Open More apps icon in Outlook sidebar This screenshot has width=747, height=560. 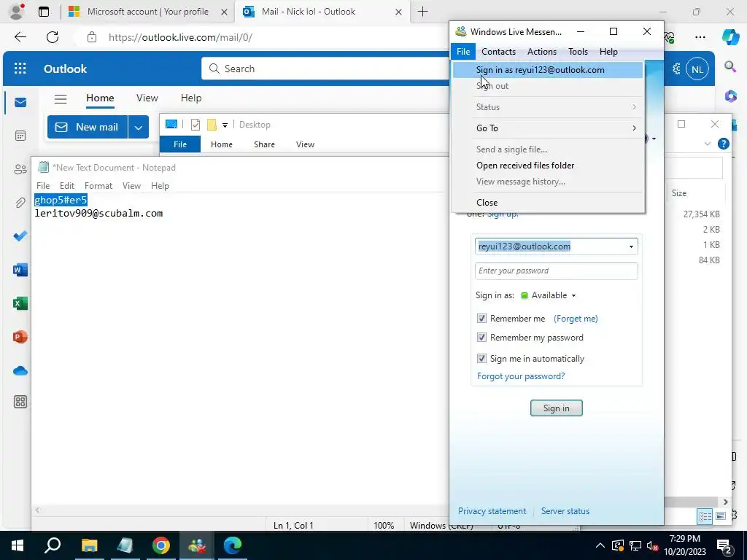pyautogui.click(x=20, y=402)
